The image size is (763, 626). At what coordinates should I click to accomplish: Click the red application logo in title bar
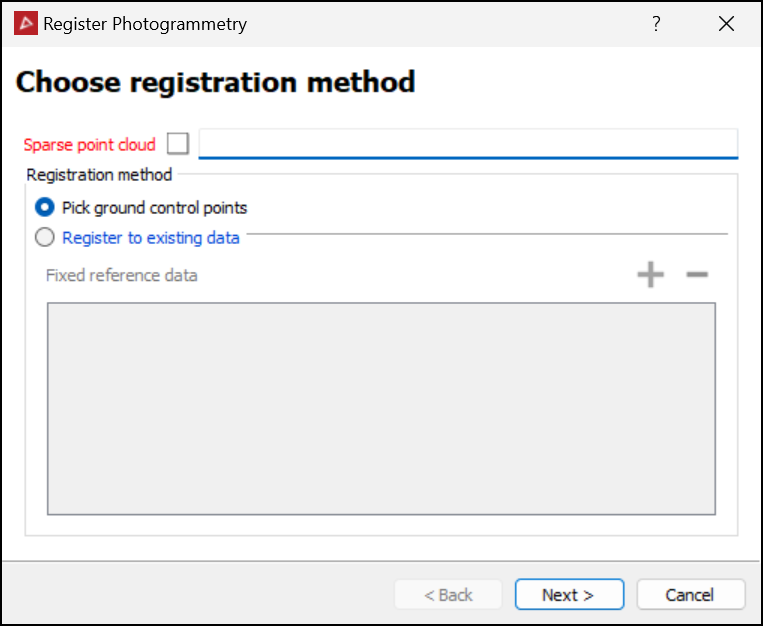point(26,24)
